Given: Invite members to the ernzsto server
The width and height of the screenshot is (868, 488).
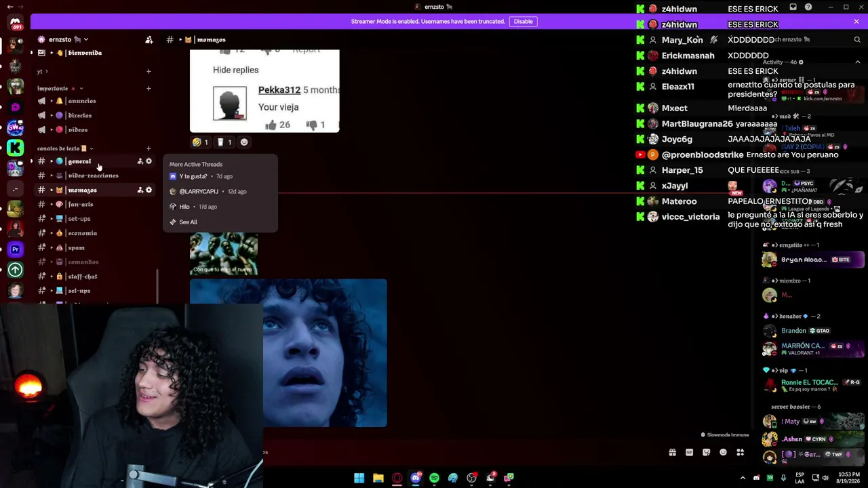Looking at the screenshot, I should pos(149,39).
